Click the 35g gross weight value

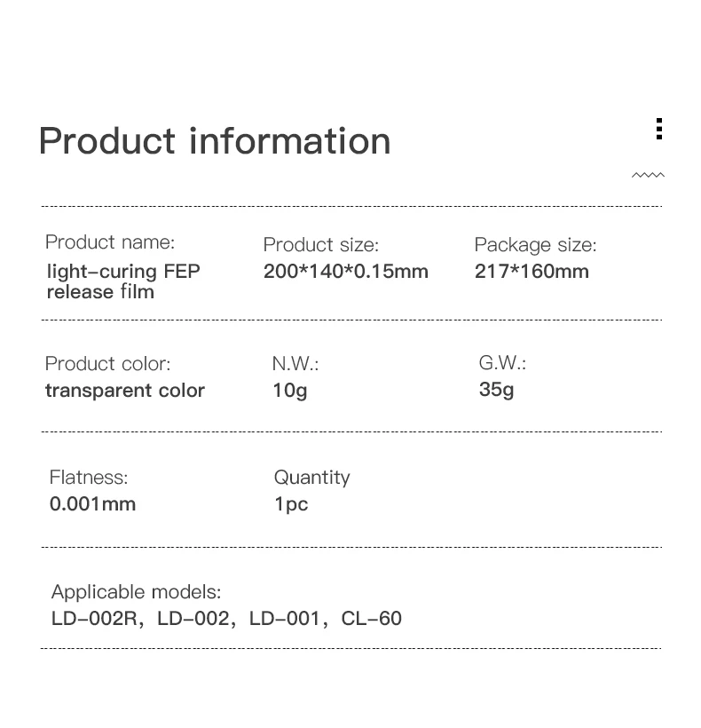tap(496, 389)
